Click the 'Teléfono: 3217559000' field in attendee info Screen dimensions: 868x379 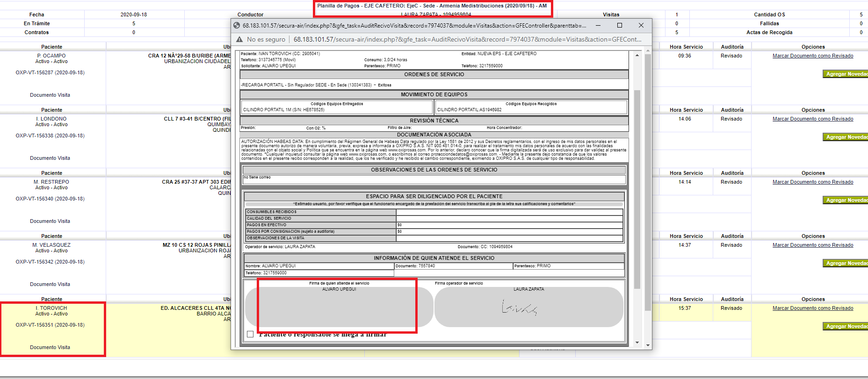point(319,273)
